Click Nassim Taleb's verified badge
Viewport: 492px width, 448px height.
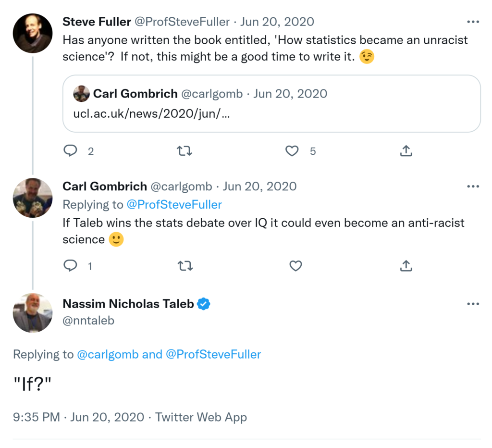(x=204, y=304)
